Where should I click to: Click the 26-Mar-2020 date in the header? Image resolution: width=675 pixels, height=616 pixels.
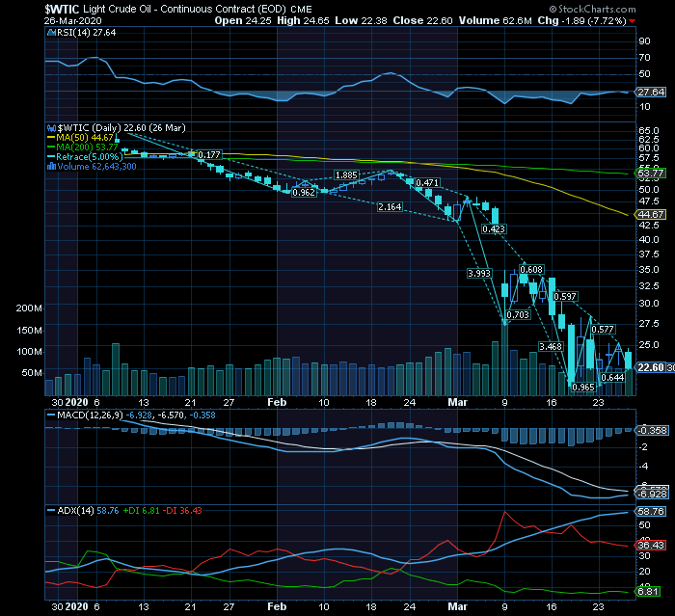72,20
